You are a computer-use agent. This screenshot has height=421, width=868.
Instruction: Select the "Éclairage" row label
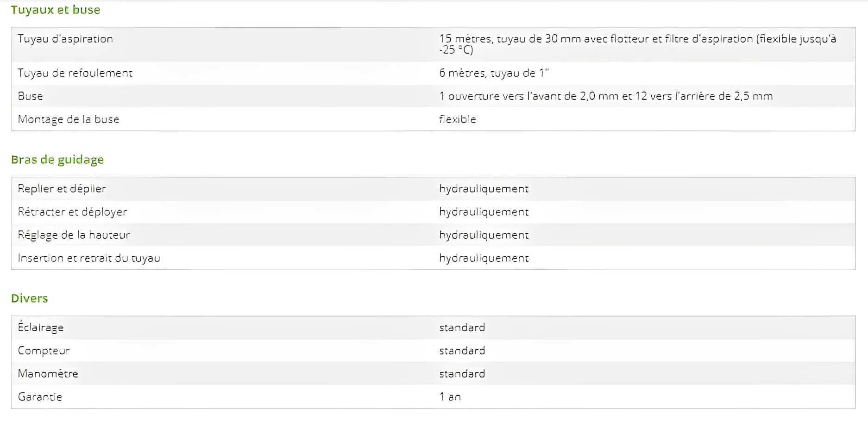40,328
